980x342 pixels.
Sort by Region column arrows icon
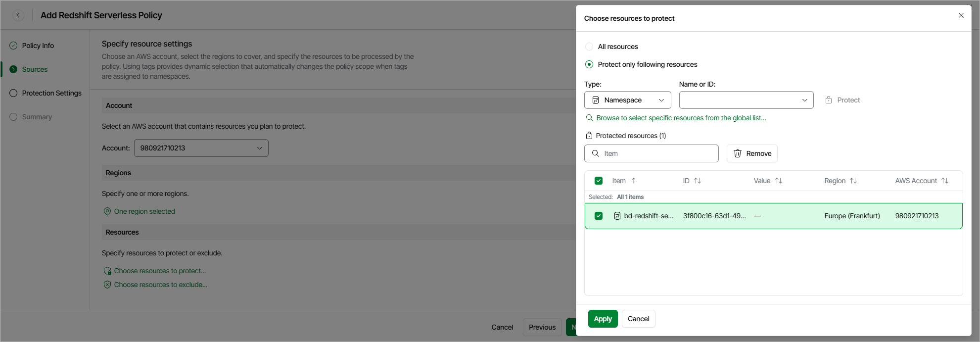(x=853, y=181)
